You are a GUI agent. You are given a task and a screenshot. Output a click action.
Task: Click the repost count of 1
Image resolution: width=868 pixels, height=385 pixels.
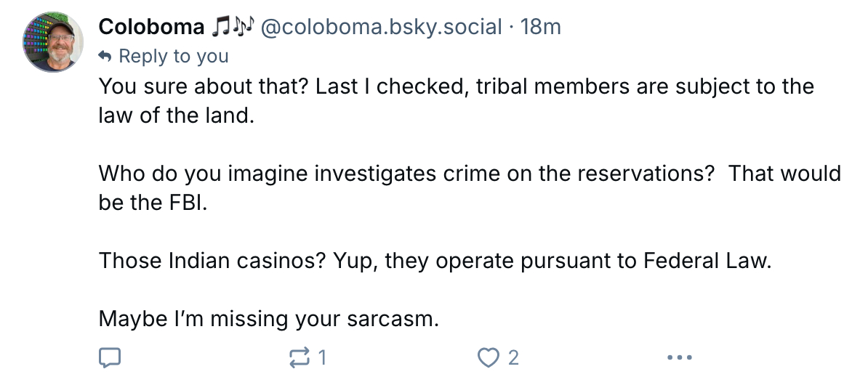[x=321, y=357]
